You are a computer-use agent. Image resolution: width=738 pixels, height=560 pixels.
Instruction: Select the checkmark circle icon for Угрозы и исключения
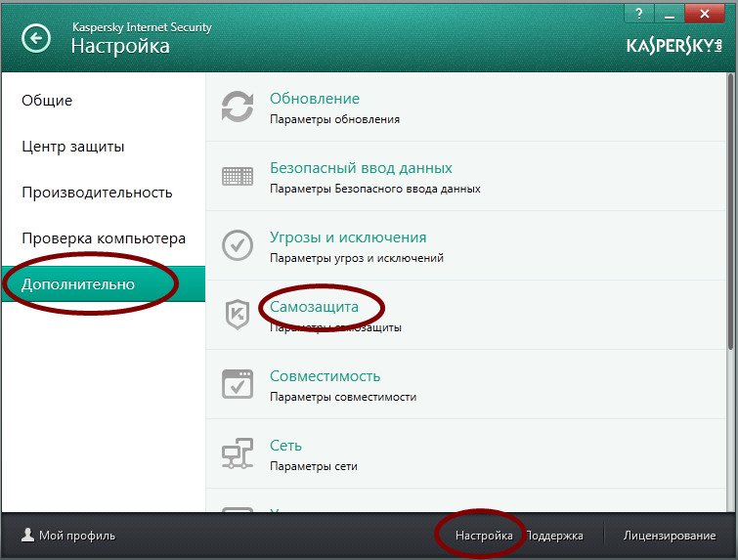click(x=238, y=245)
